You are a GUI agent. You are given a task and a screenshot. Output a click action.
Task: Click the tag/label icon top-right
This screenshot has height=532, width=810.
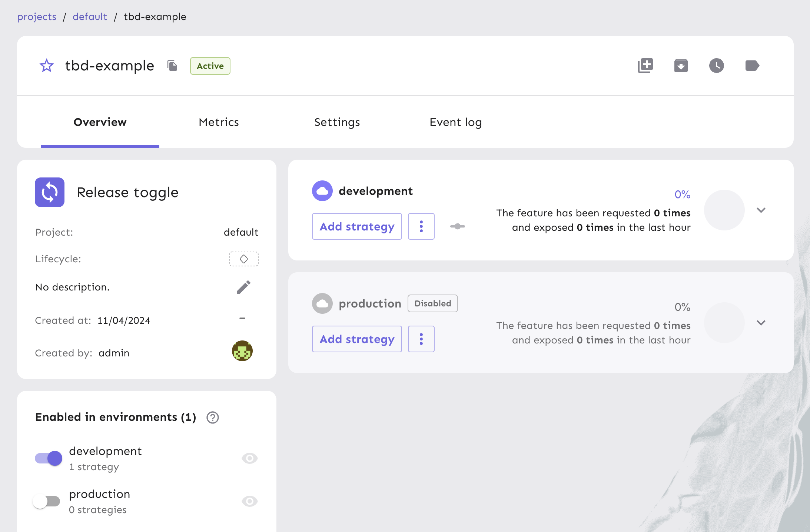coord(752,65)
